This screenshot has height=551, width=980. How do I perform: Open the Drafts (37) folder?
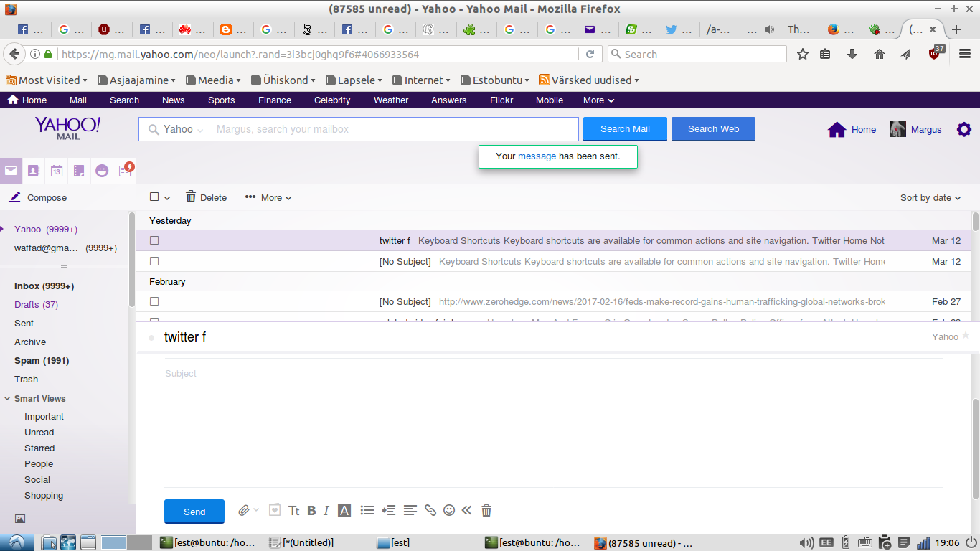tap(36, 305)
